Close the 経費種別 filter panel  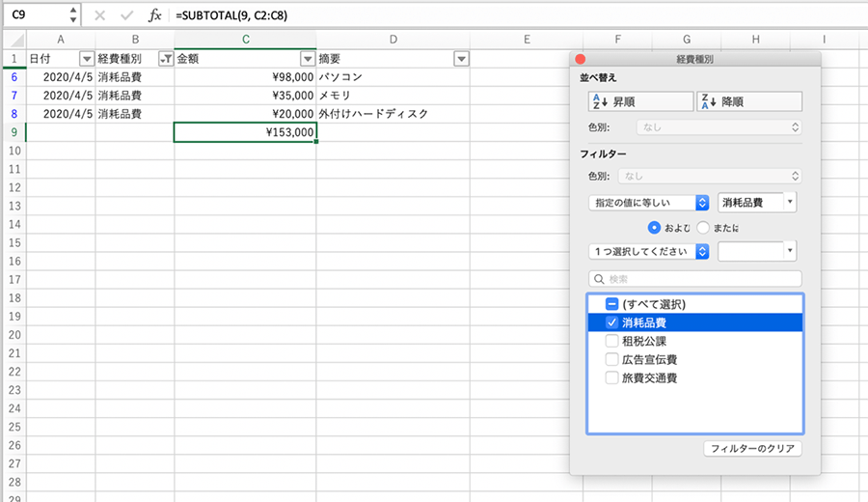click(581, 59)
